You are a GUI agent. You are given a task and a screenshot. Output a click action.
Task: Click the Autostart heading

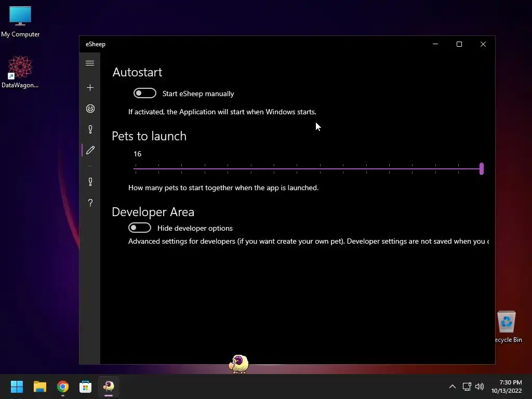coord(137,72)
